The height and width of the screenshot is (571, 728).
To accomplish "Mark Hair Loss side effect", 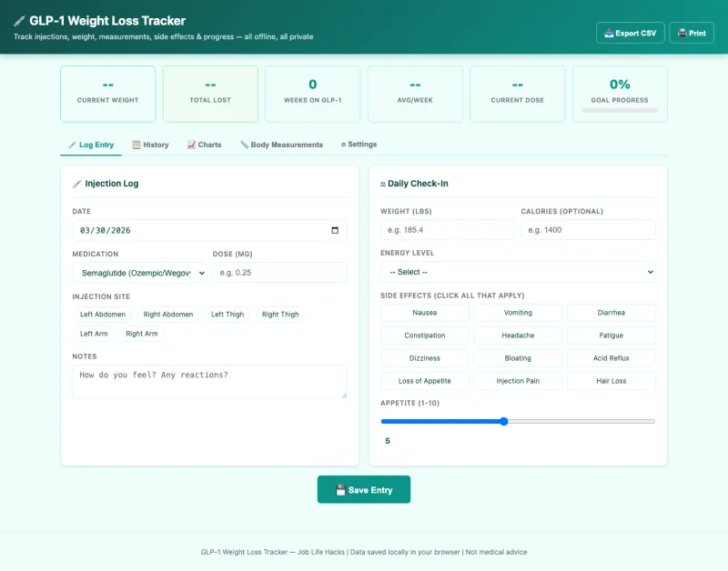I will (611, 381).
